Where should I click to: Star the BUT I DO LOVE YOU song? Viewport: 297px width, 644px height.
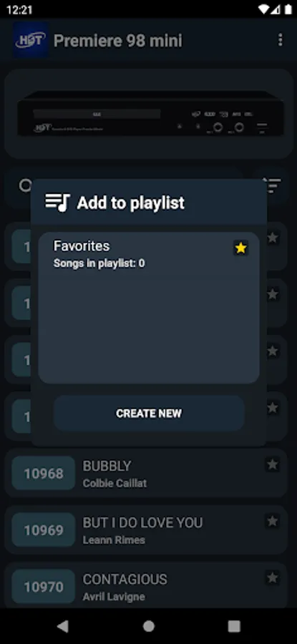point(273,521)
